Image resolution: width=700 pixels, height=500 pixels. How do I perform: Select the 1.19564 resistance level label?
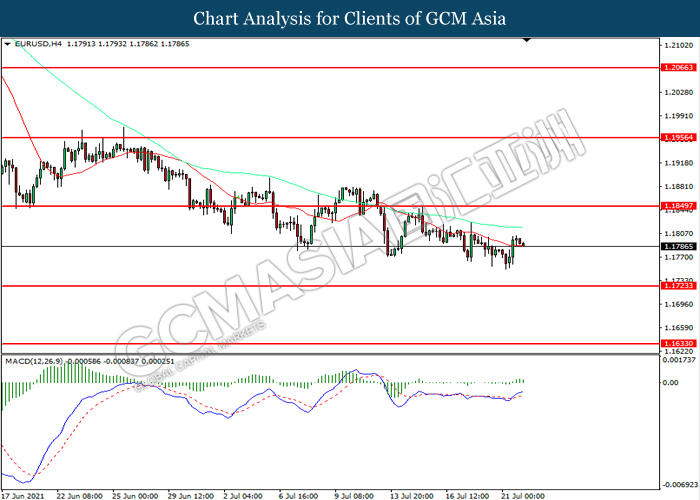678,138
